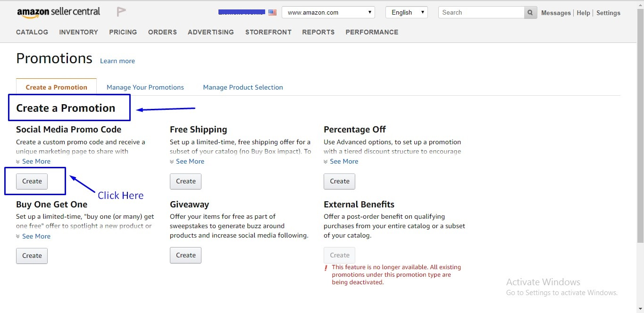
Task: Open the Settings link
Action: click(x=608, y=13)
